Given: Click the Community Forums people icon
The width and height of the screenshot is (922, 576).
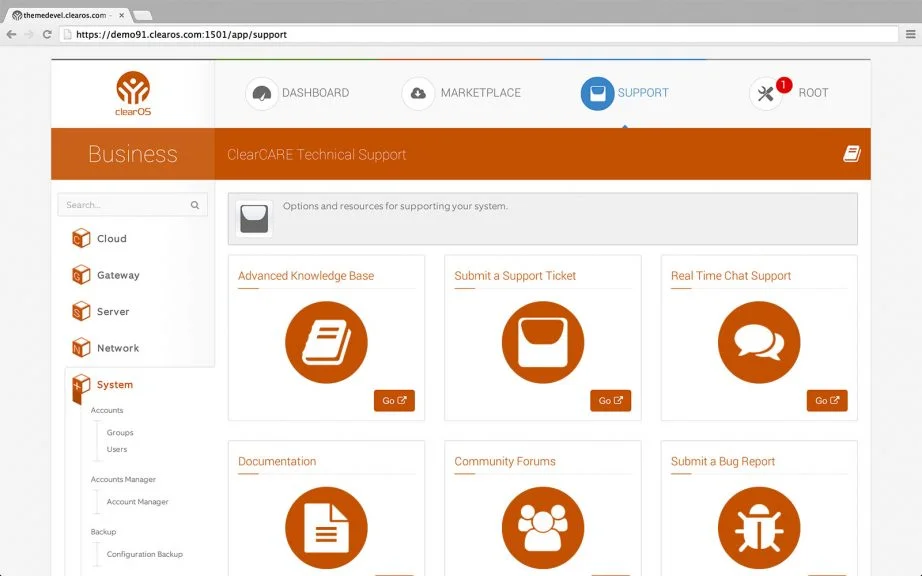Looking at the screenshot, I should (x=543, y=528).
